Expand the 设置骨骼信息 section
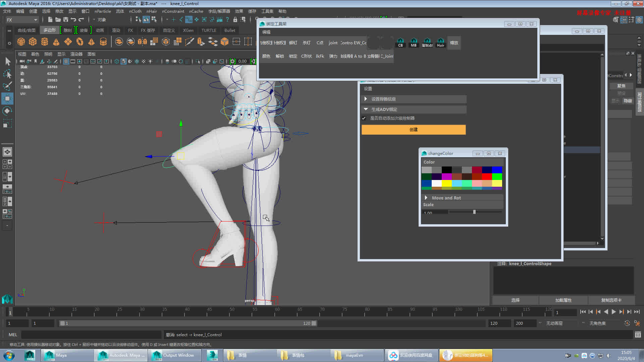Viewport: 644px width, 362px height. click(366, 99)
